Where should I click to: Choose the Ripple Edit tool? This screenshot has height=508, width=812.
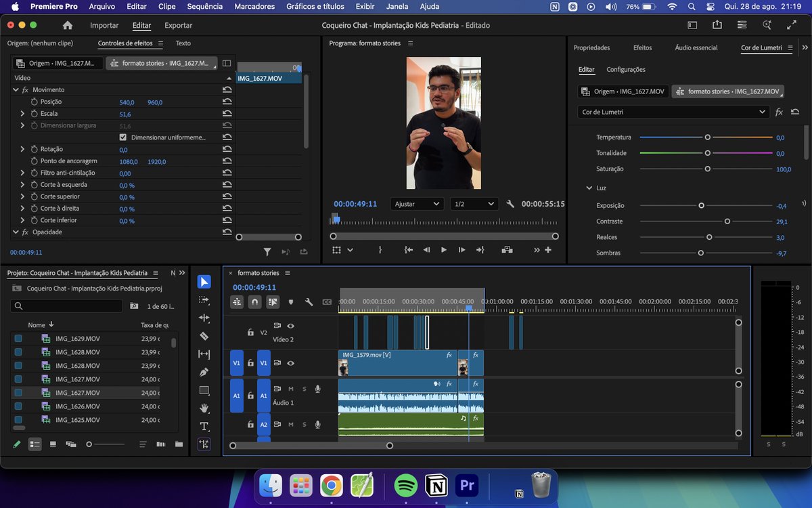(204, 318)
